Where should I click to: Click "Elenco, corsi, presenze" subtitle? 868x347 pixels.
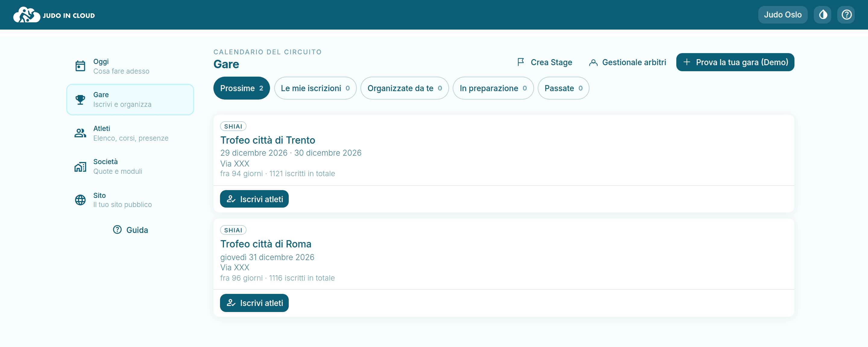tap(131, 138)
